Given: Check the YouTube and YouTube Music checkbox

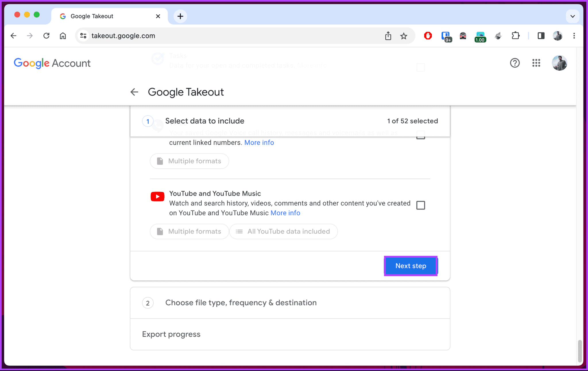Looking at the screenshot, I should coord(421,205).
